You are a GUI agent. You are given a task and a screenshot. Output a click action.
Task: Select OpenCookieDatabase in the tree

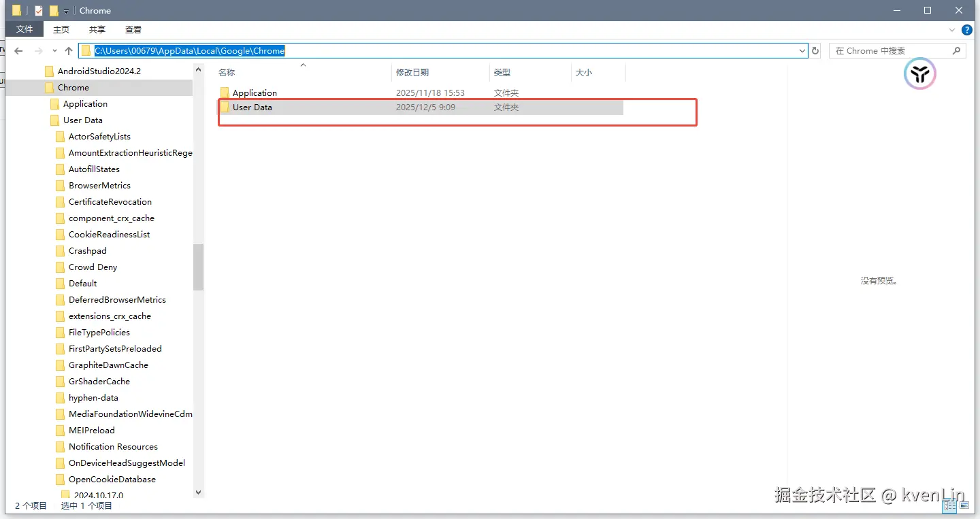(112, 479)
